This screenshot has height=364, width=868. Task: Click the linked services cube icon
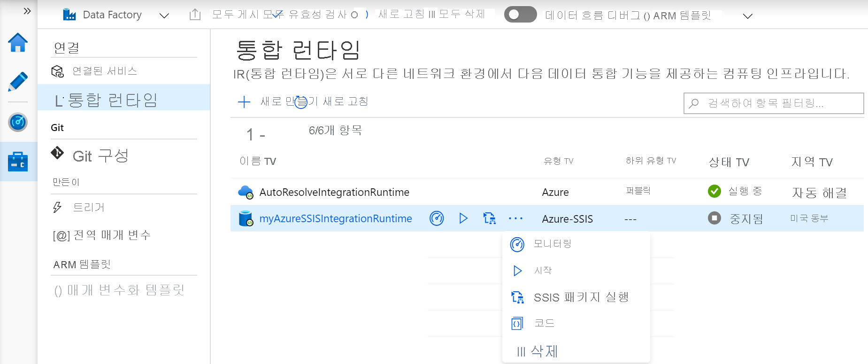coord(57,71)
